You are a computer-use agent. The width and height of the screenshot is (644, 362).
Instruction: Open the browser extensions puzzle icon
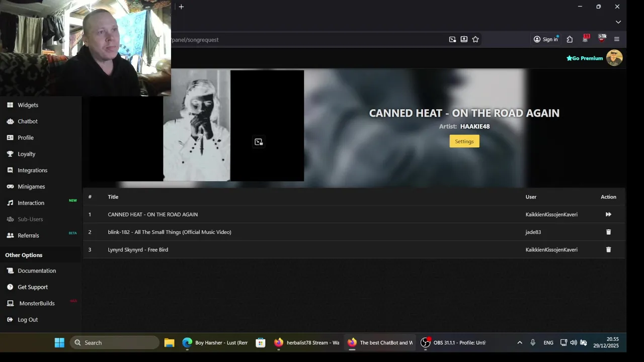tap(570, 39)
